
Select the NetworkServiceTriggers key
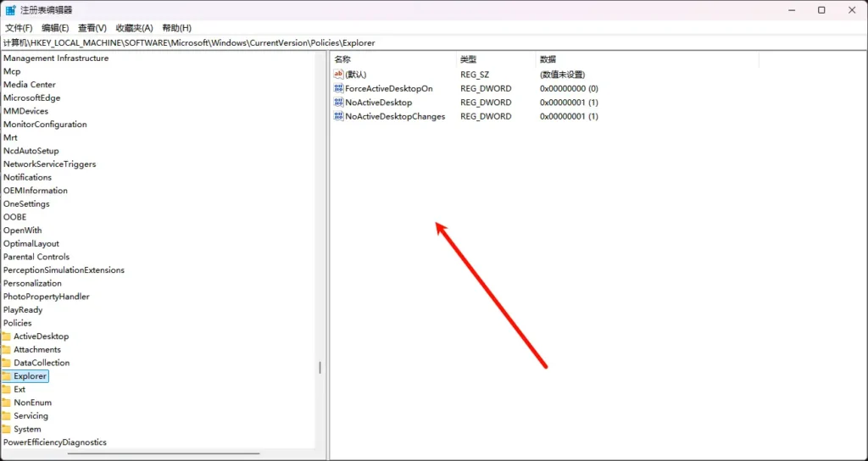[x=49, y=164]
